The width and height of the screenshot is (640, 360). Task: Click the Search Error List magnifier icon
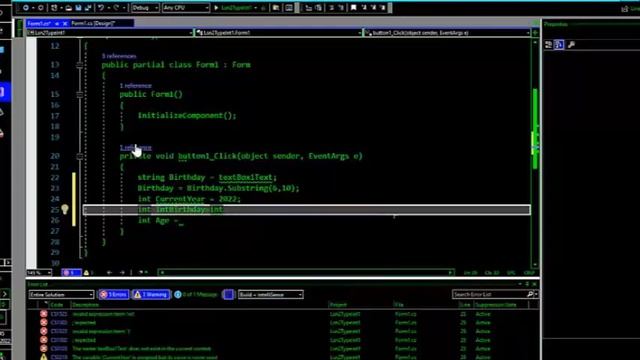530,294
